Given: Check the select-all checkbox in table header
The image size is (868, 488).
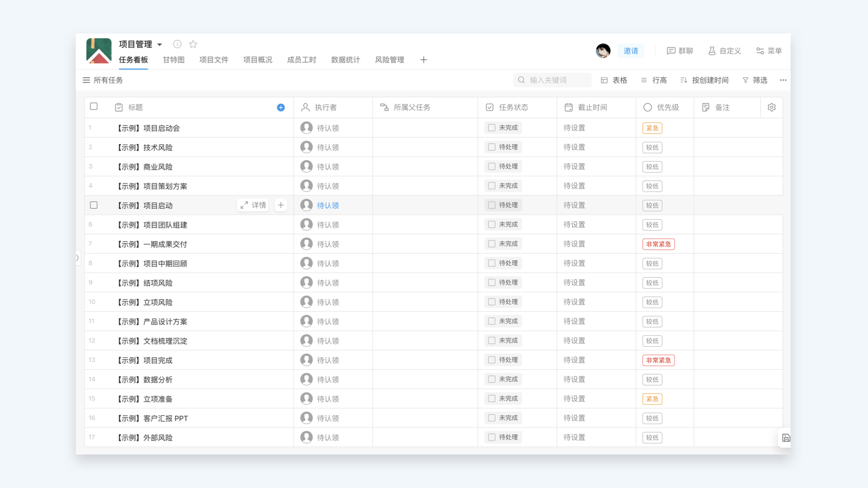Looking at the screenshot, I should pyautogui.click(x=94, y=107).
